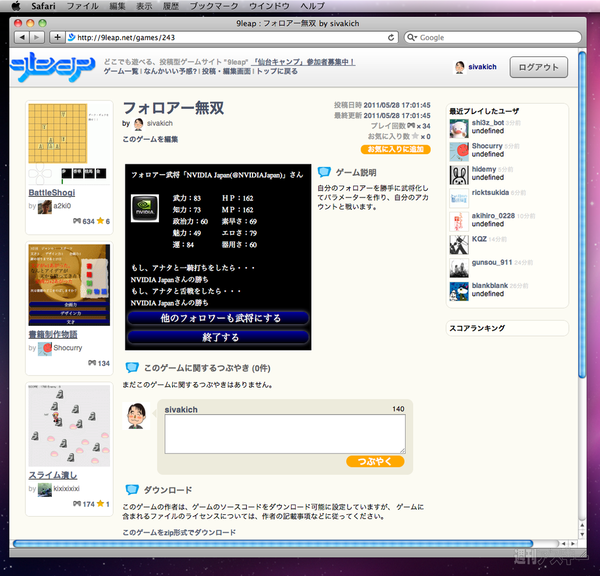Open the ブックマーク menu
The image size is (600, 576).
[214, 6]
